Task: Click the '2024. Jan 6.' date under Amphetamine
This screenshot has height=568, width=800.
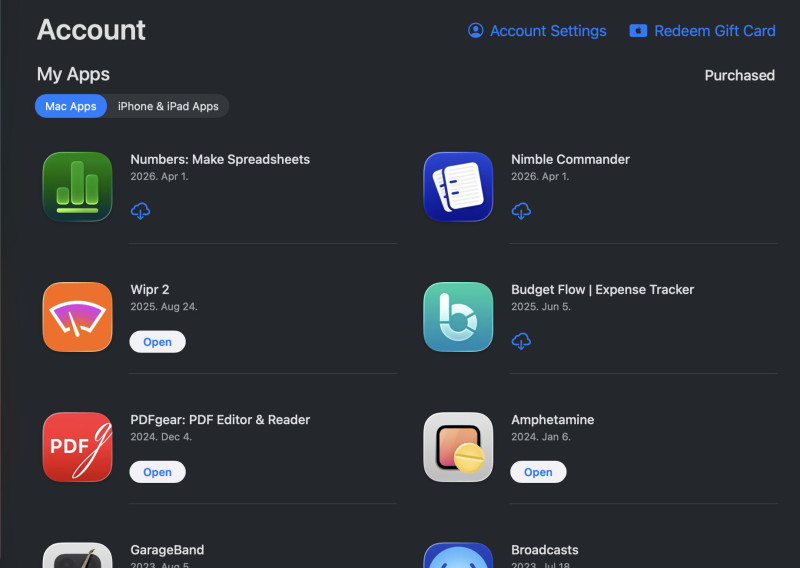Action: [x=541, y=437]
